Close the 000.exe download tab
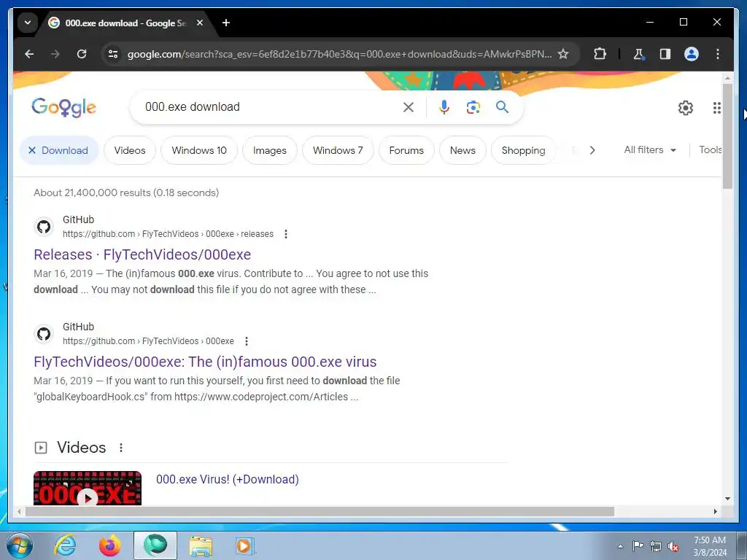The image size is (747, 560). tap(200, 23)
